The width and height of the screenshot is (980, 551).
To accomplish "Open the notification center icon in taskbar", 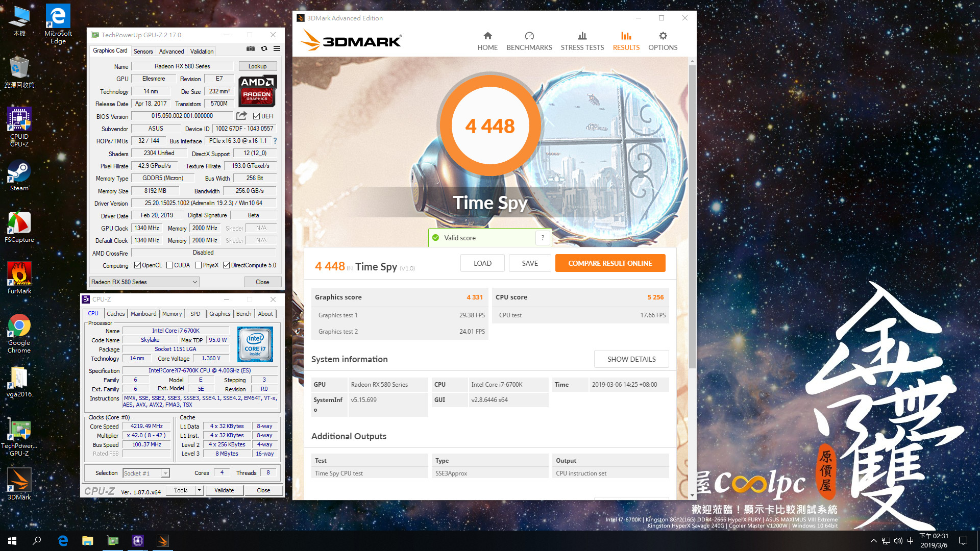I will click(963, 541).
